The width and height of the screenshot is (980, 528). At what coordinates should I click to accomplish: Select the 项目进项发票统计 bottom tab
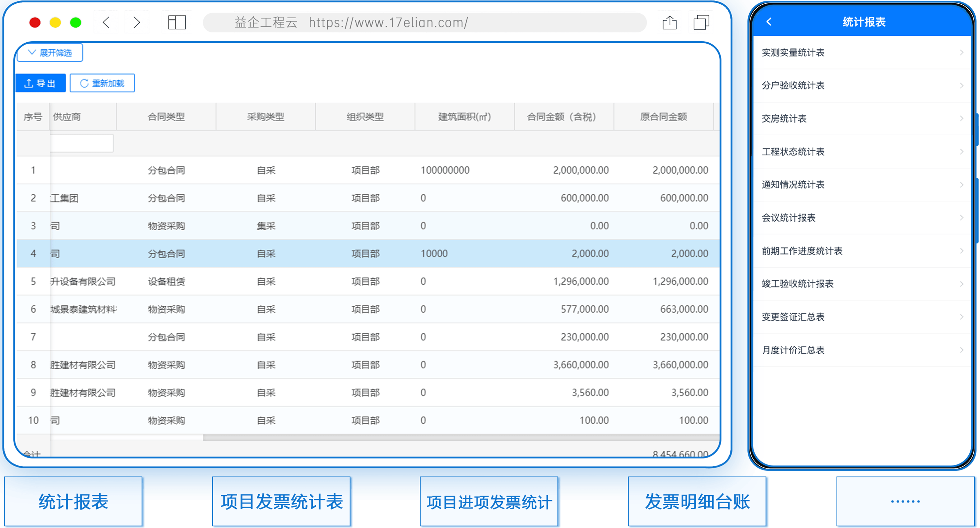[x=489, y=502]
